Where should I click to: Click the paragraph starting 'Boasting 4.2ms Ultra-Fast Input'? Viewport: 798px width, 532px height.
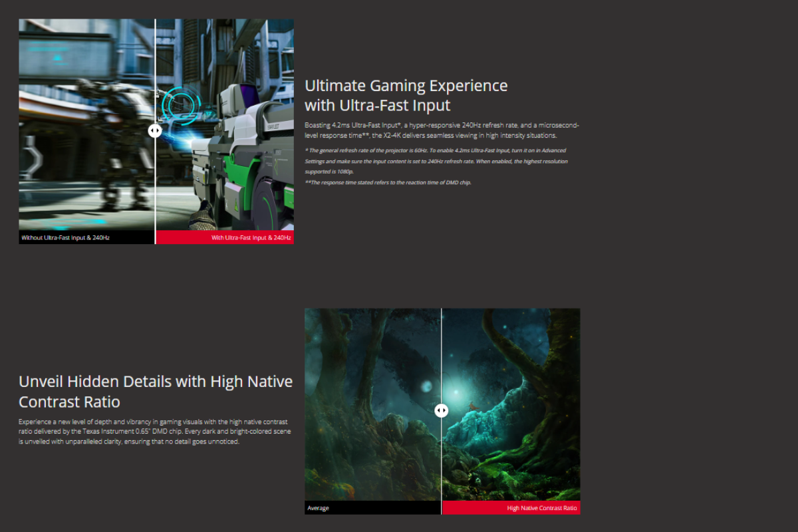(442, 130)
